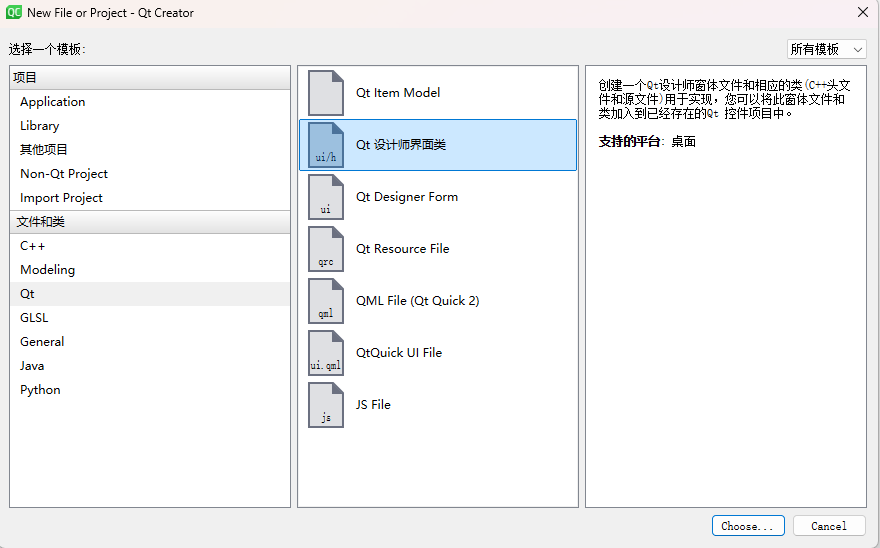Select the 其他项目 category

click(x=150, y=149)
